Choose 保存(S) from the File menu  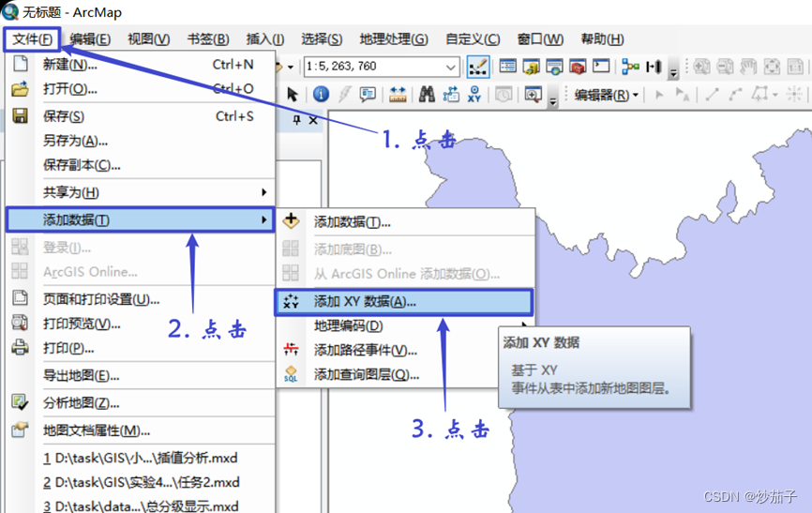tap(141, 116)
